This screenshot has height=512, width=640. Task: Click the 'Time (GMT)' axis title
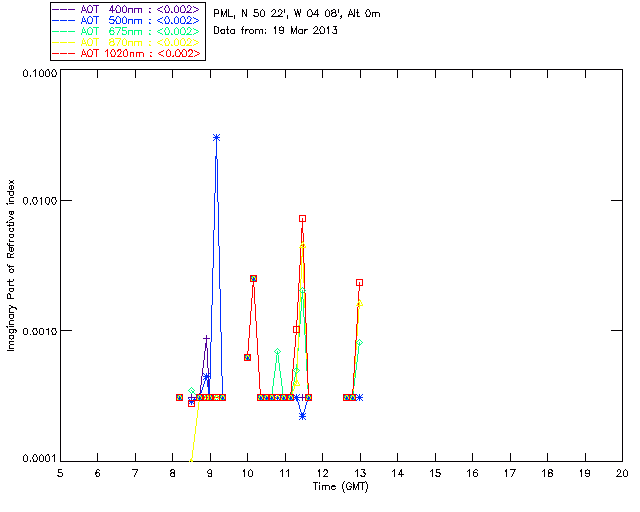point(341,487)
